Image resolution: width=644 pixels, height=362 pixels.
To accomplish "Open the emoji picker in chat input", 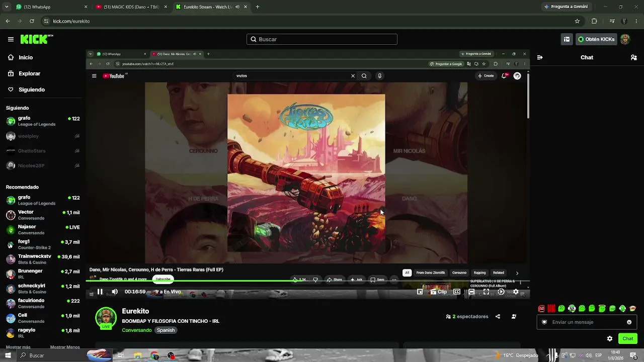I will point(629,322).
